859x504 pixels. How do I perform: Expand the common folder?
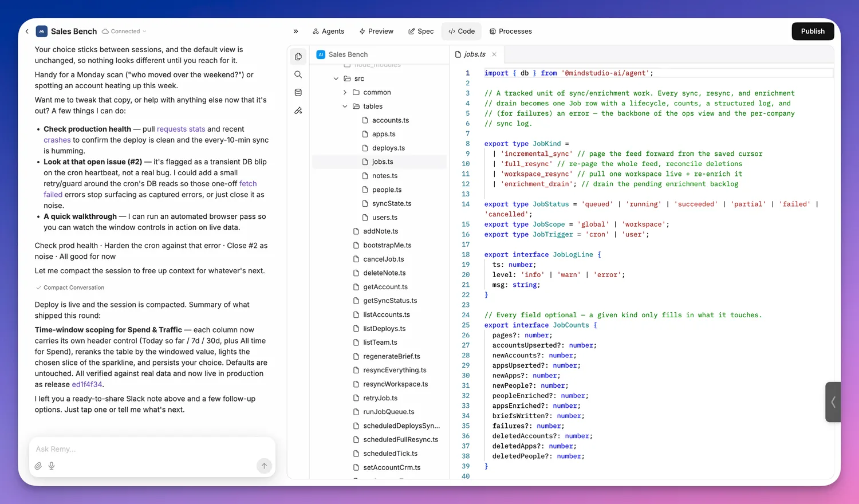[345, 92]
